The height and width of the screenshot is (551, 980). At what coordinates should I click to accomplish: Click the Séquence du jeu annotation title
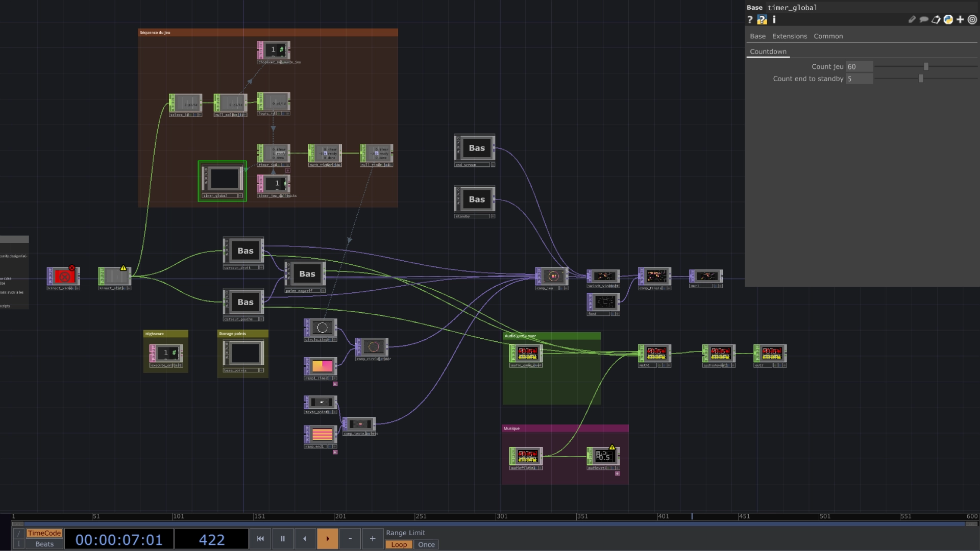(x=155, y=33)
